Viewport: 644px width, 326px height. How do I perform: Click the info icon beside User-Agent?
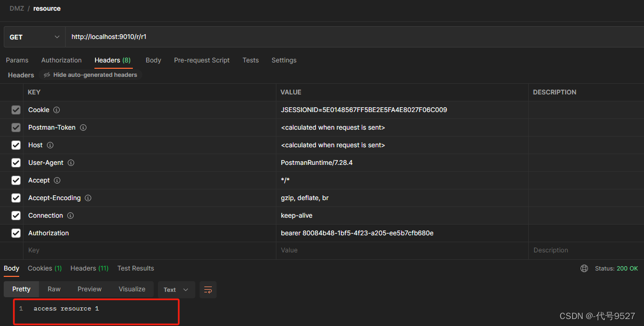point(71,163)
